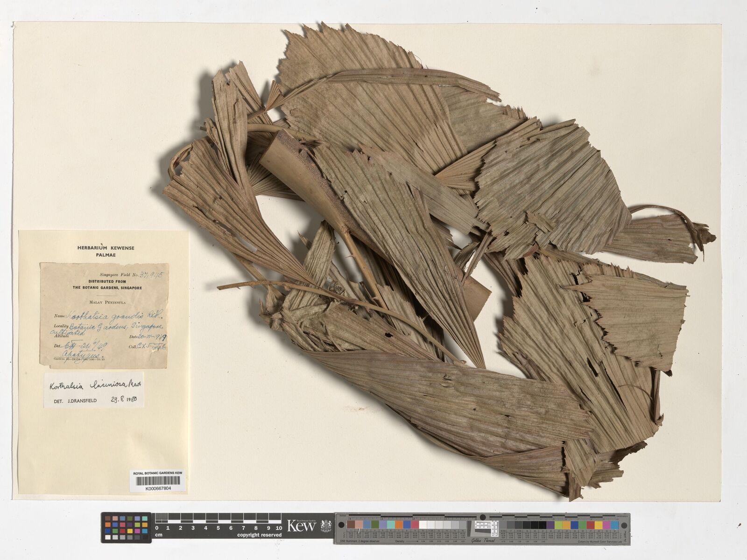Click the barcode K000667804
Image resolution: width=747 pixels, height=560 pixels.
coord(158,481)
